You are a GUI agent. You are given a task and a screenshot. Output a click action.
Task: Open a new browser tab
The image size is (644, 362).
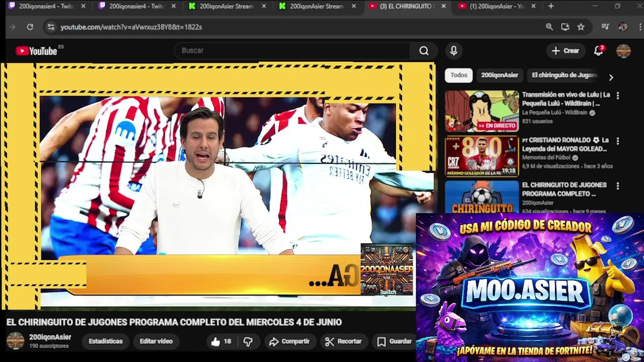point(551,7)
